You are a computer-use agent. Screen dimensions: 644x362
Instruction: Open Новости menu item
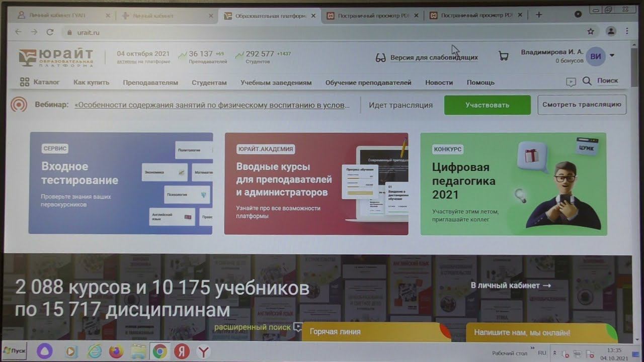(x=439, y=82)
